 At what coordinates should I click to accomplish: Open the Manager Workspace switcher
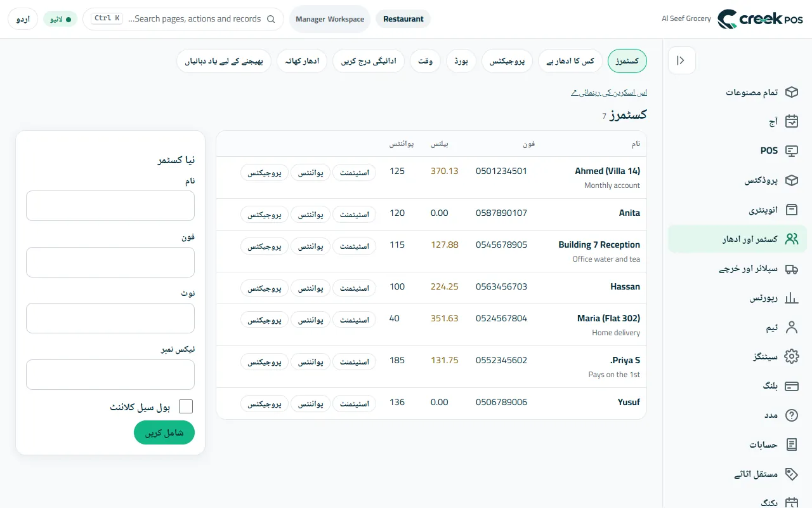tap(330, 19)
